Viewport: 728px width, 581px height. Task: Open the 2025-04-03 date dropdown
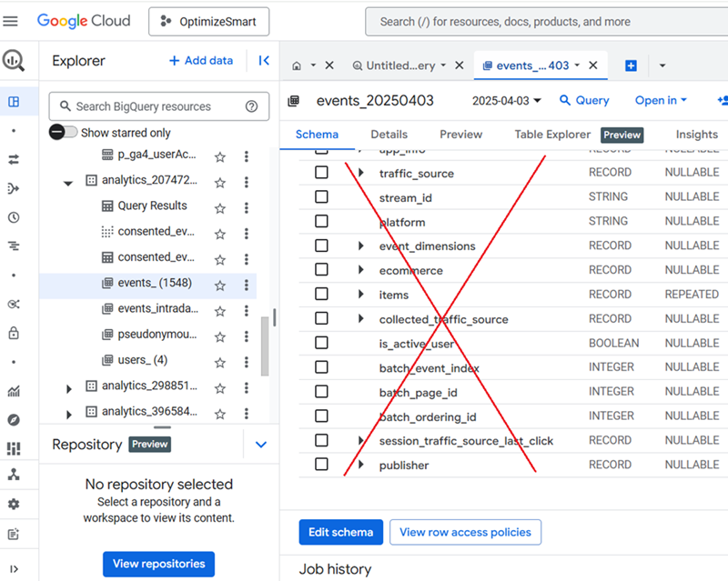coord(506,101)
